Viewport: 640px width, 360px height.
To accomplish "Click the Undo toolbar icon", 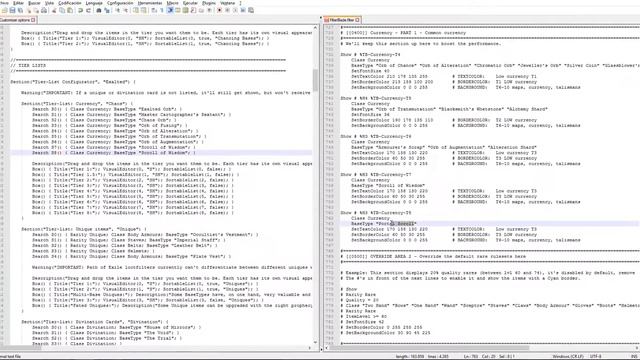I will [x=80, y=10].
